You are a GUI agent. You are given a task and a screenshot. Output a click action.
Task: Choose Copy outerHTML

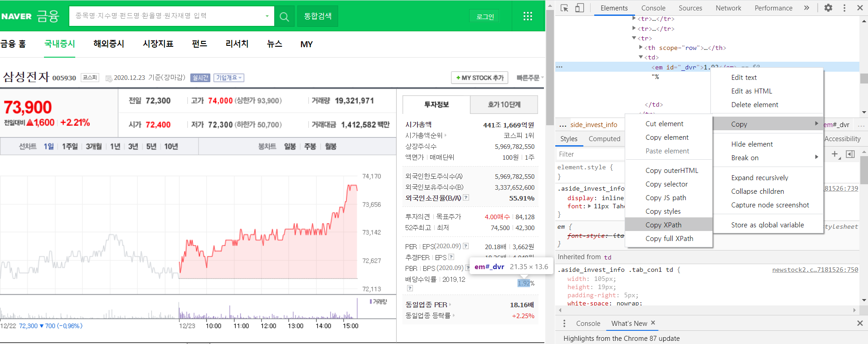(x=669, y=170)
